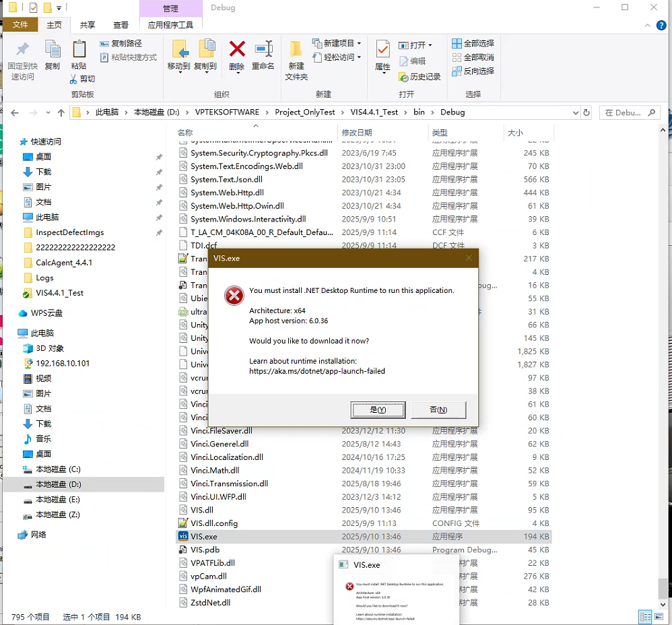Open Properties via the checkmark icon

(382, 50)
